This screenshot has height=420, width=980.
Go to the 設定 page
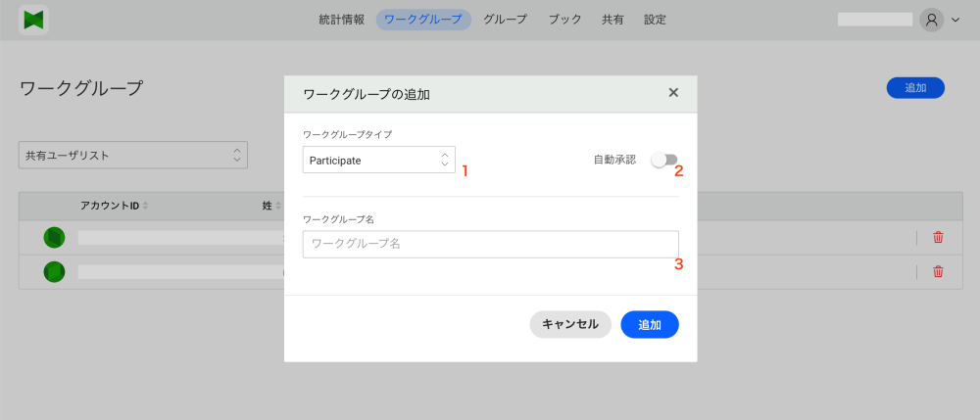click(x=655, y=20)
